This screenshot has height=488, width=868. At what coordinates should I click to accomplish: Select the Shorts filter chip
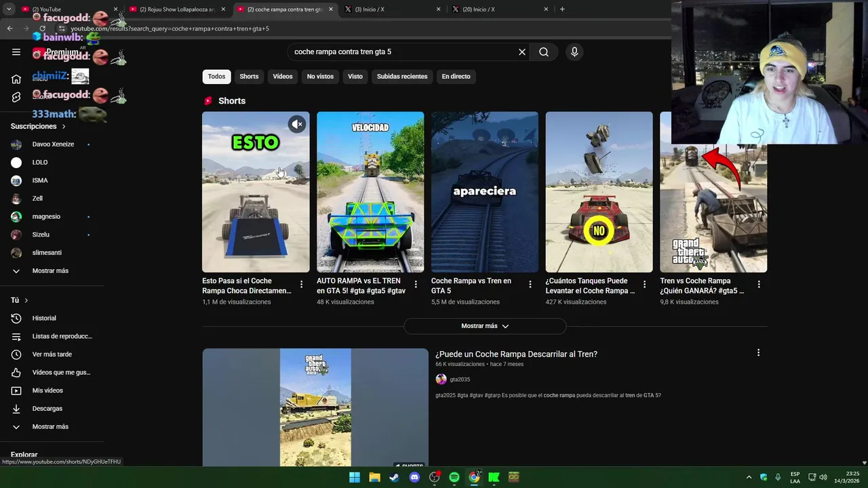[x=249, y=77]
